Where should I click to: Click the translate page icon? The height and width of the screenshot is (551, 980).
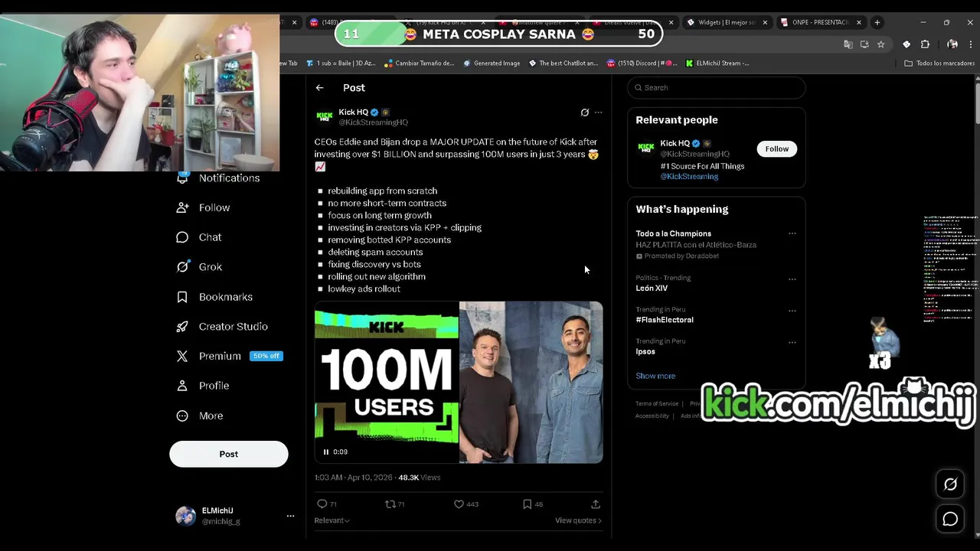pos(848,44)
